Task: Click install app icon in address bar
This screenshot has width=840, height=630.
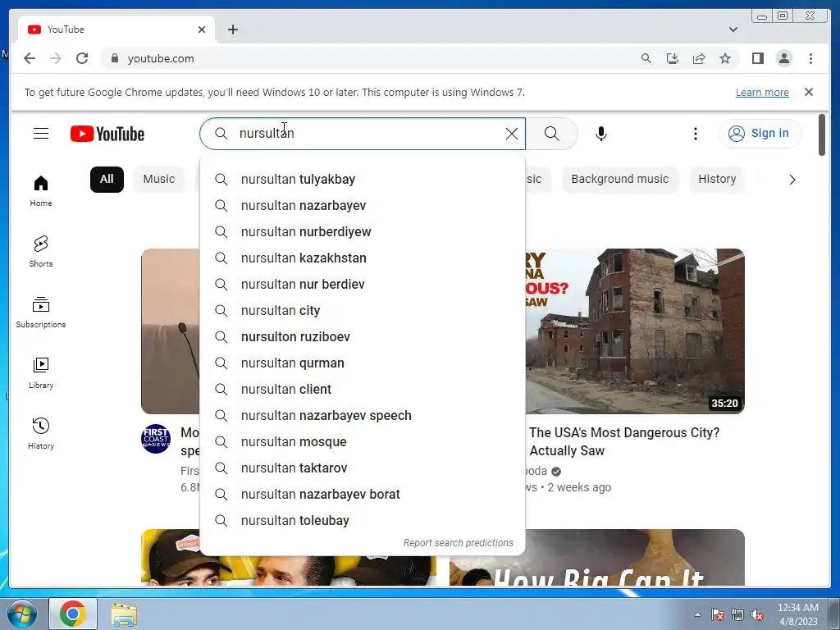Action: click(x=673, y=58)
